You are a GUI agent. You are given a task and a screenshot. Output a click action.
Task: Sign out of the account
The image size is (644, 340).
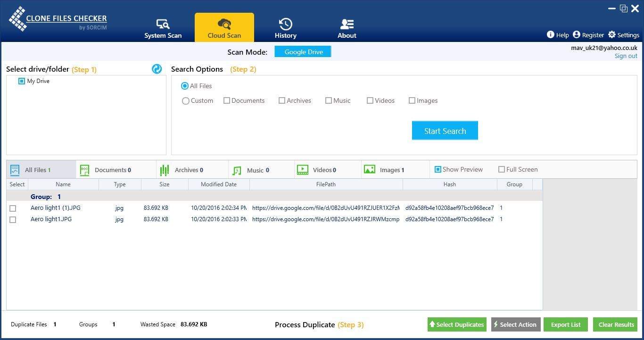626,56
